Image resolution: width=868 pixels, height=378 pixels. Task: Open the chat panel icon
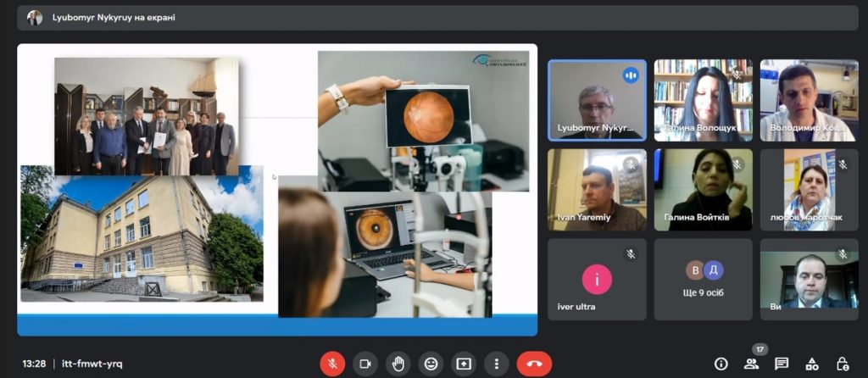pos(782,364)
